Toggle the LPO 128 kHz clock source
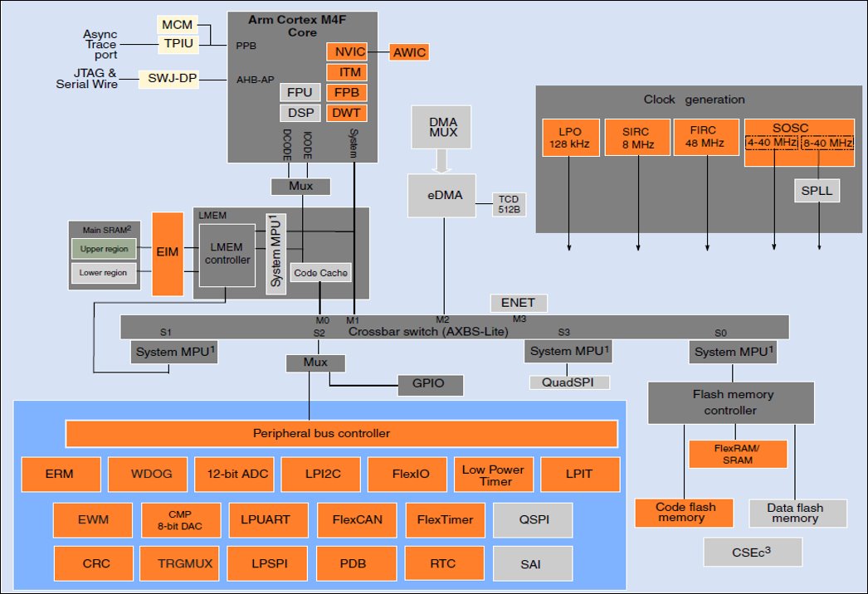The image size is (868, 594). click(571, 136)
